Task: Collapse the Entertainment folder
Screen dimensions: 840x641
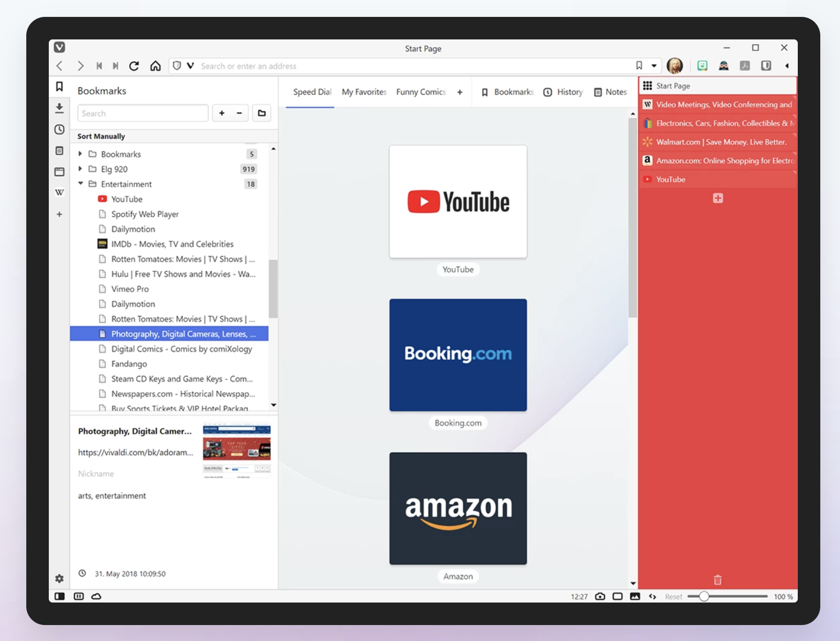Action: (80, 184)
